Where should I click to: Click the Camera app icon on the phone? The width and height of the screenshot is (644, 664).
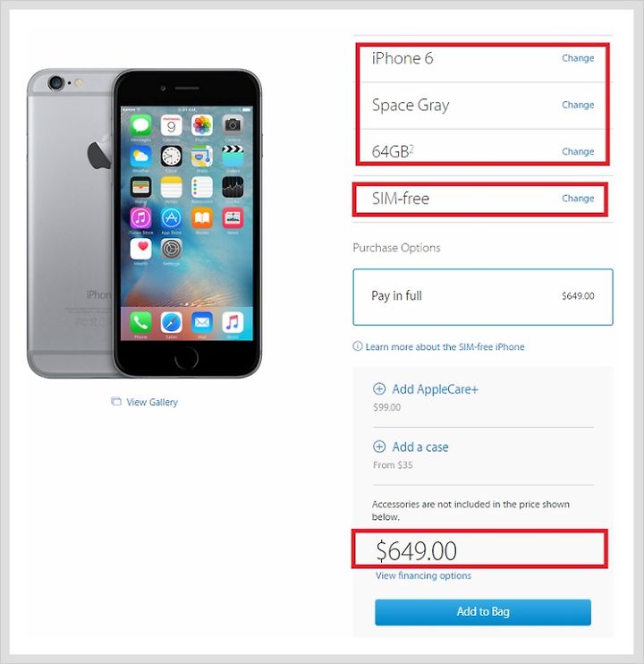click(x=233, y=125)
